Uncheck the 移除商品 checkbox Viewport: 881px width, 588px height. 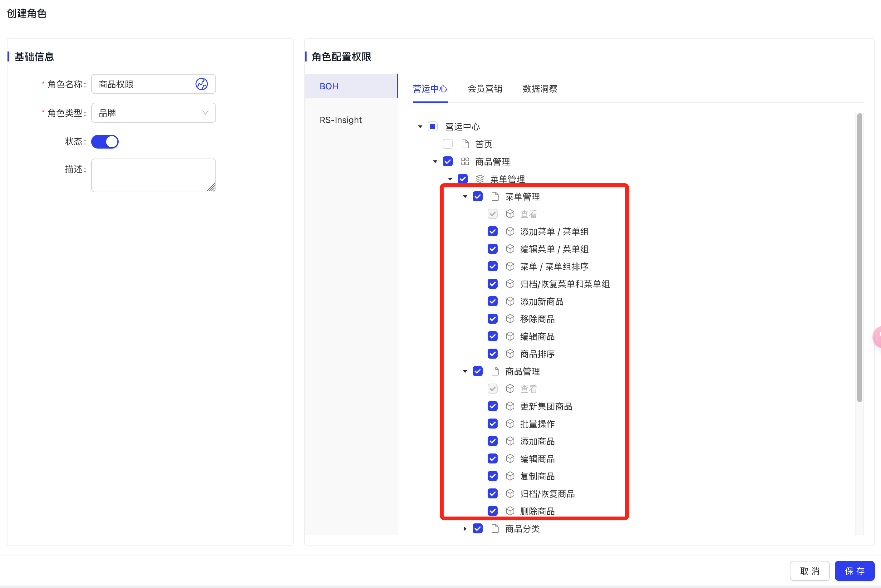492,319
